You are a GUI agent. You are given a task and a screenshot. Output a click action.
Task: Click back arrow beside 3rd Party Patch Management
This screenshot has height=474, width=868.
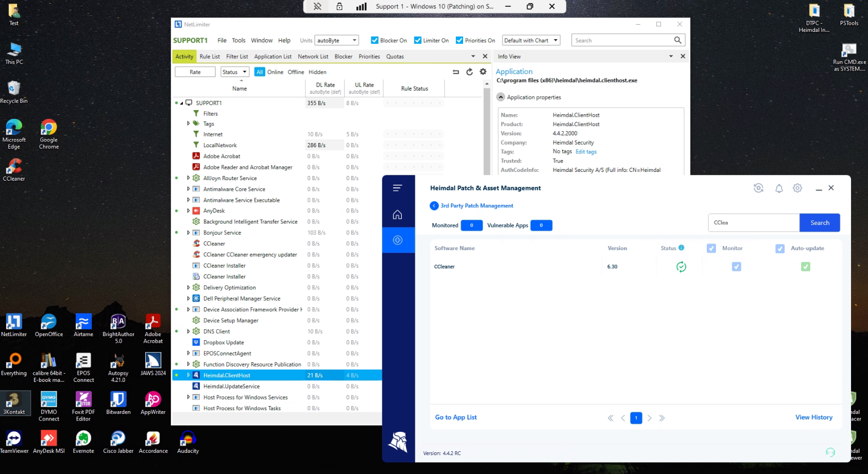point(434,206)
